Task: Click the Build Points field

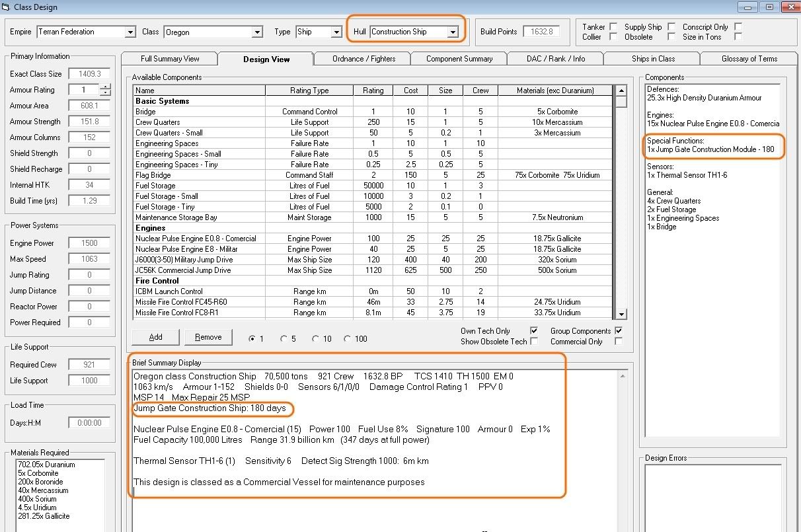Action: coord(541,32)
